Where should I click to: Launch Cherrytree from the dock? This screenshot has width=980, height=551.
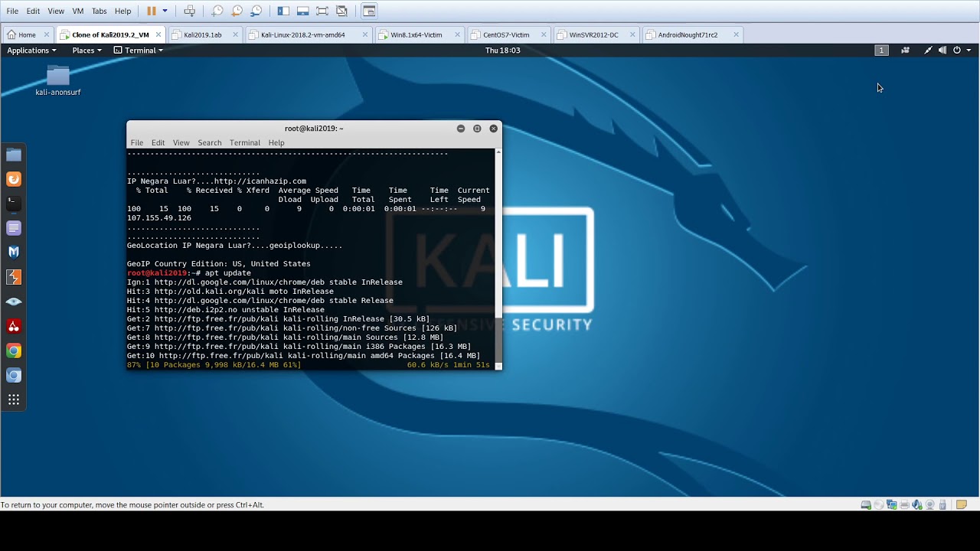pyautogui.click(x=13, y=326)
